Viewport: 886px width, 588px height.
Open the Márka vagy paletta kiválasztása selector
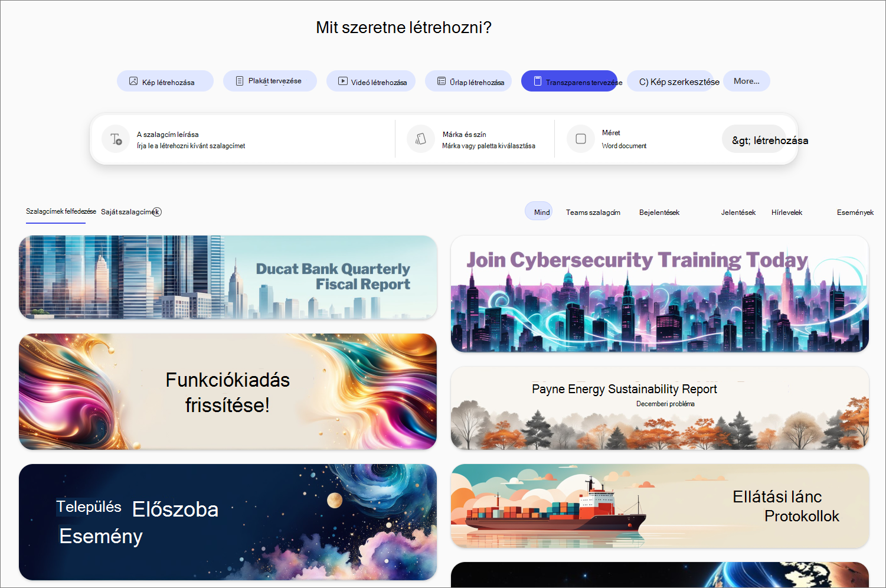[475, 139]
